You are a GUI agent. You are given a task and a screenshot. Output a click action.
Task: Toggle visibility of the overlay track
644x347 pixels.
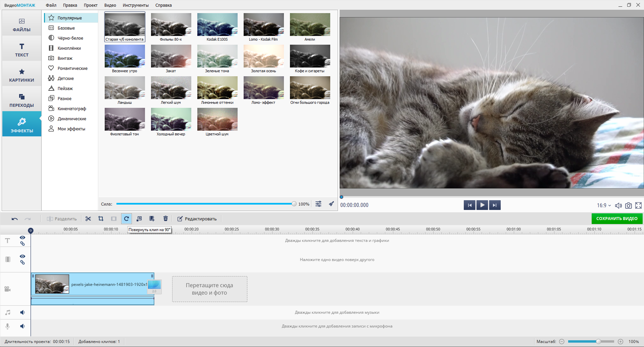[22, 256]
